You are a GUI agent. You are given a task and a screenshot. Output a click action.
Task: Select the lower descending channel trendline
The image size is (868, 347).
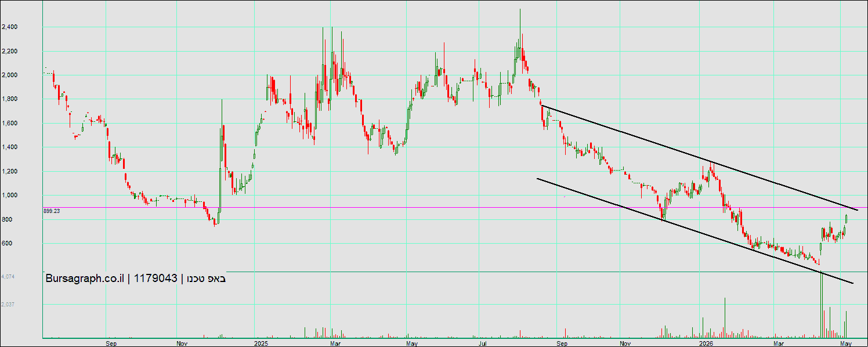pyautogui.click(x=695, y=231)
